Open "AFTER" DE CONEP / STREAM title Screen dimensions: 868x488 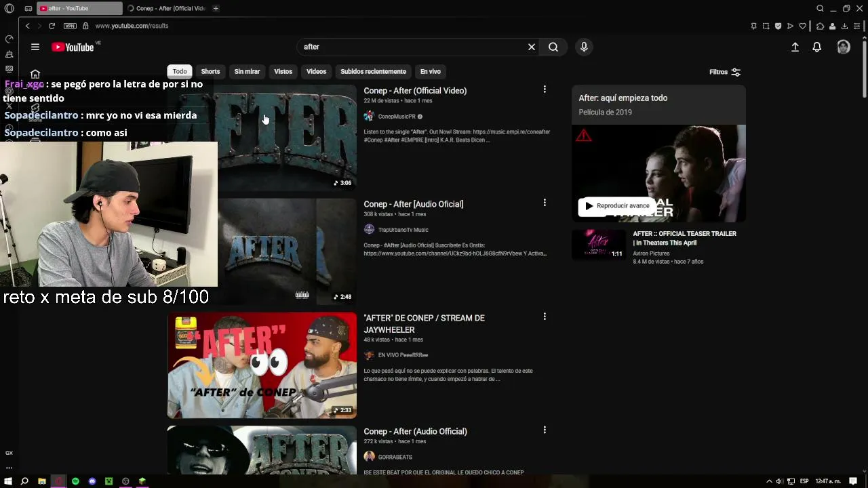[x=424, y=324]
